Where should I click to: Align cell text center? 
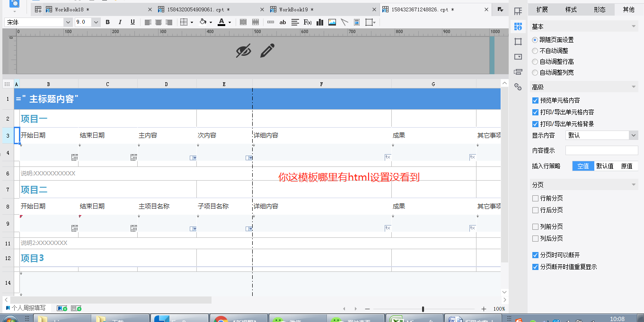click(x=159, y=22)
